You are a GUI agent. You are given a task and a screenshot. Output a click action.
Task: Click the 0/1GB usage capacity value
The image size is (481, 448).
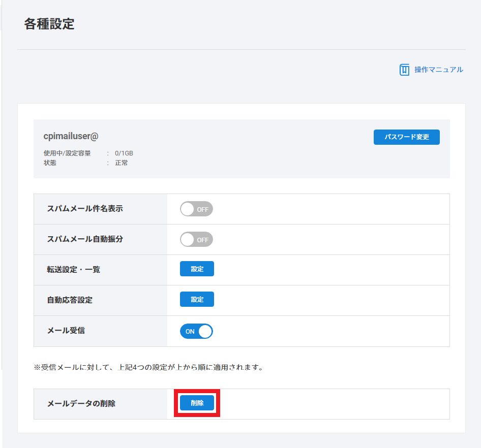click(x=124, y=153)
